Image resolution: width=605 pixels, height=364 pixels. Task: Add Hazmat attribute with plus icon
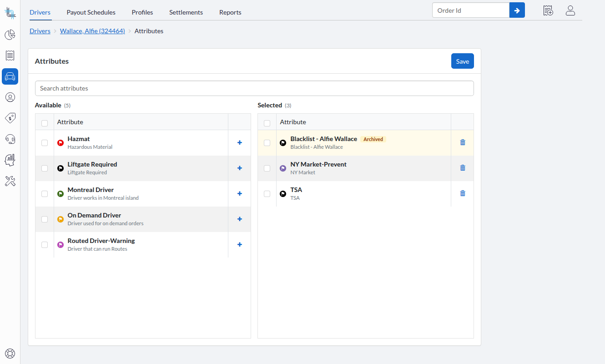pyautogui.click(x=240, y=142)
